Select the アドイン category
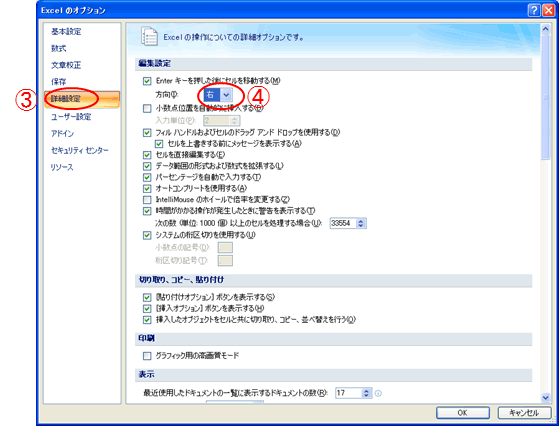This screenshot has height=426, width=559. pos(63,133)
